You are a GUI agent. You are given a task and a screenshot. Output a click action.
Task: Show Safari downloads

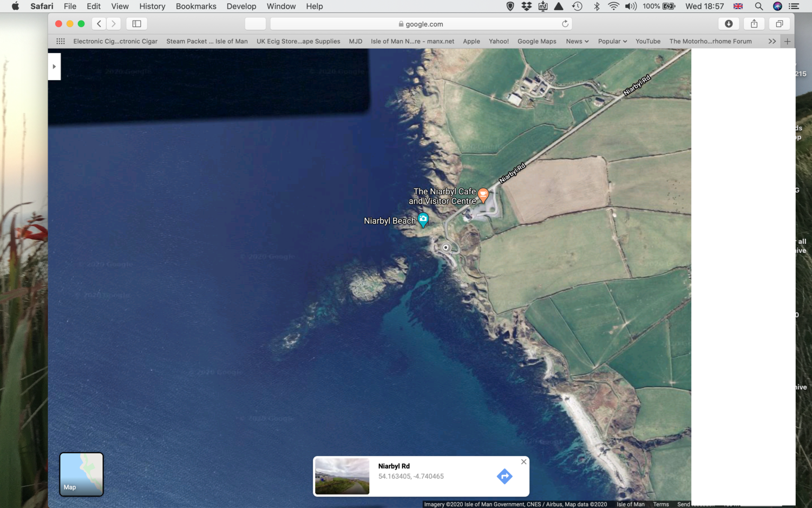[729, 24]
